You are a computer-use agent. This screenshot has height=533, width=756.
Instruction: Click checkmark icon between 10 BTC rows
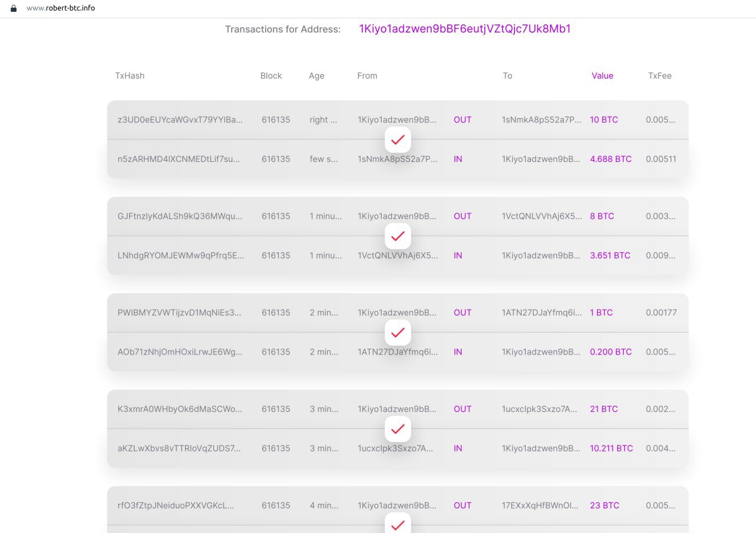pyautogui.click(x=397, y=139)
